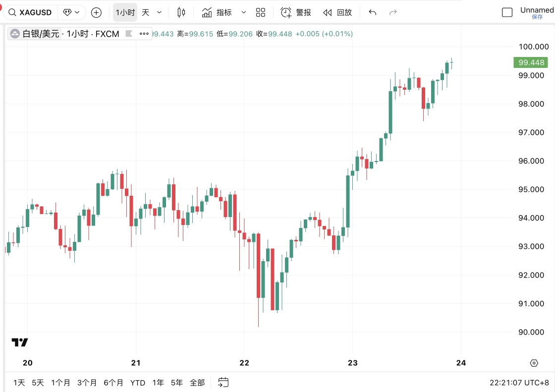555x392 pixels.
Task: Switch to the 天 daily interval
Action: 146,12
